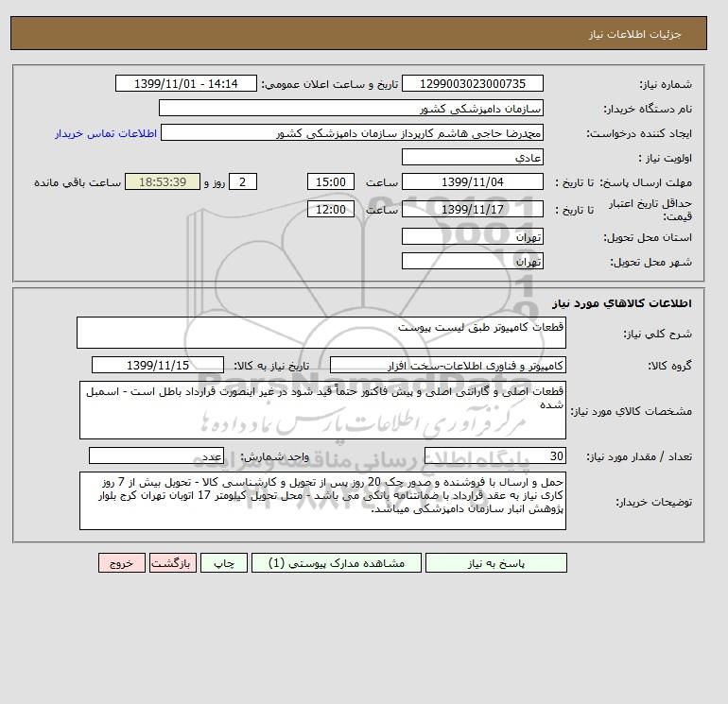728x704 pixels.
Task: Click the پاسخ به نیاز button
Action: 495,563
